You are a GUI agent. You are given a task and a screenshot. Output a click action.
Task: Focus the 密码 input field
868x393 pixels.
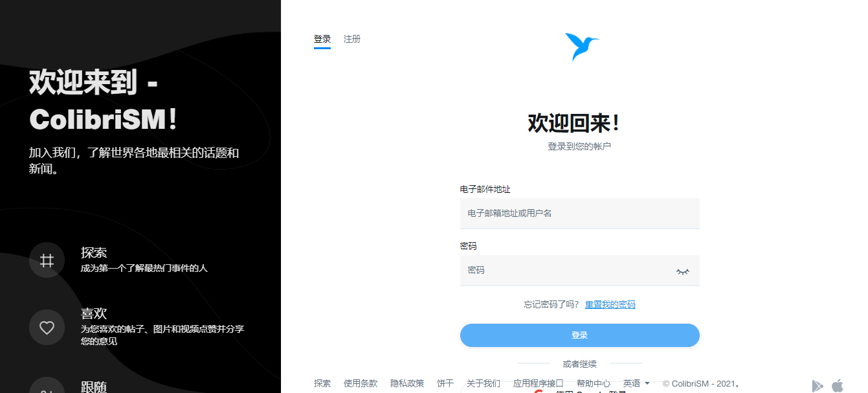[x=580, y=270]
